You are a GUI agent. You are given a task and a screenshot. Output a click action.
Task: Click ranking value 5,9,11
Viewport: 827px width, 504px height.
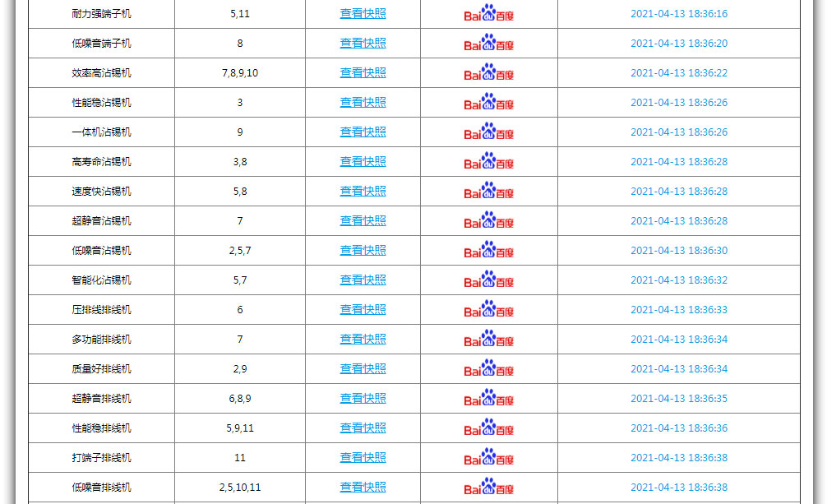pyautogui.click(x=240, y=428)
